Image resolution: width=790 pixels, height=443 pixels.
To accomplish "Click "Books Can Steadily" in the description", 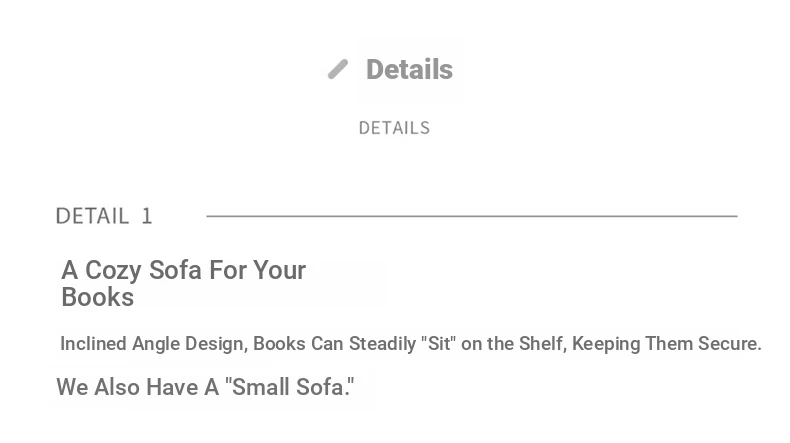I will (x=335, y=344).
